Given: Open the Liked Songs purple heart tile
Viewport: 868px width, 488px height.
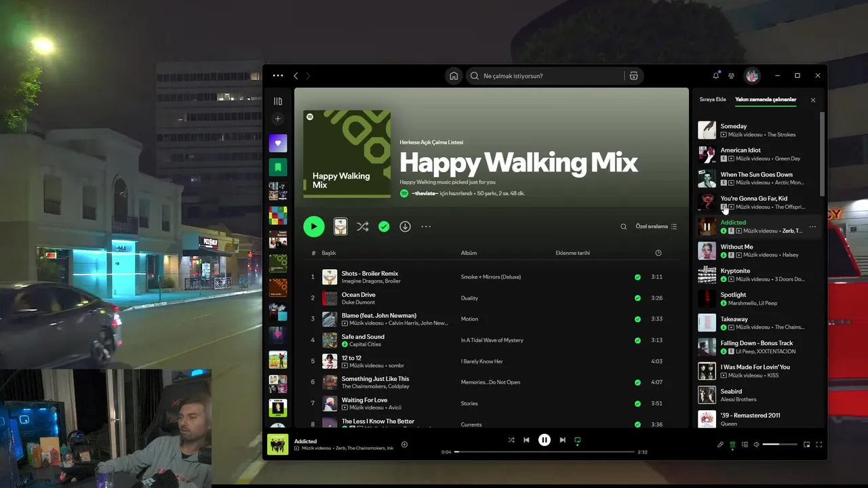Looking at the screenshot, I should pyautogui.click(x=278, y=143).
